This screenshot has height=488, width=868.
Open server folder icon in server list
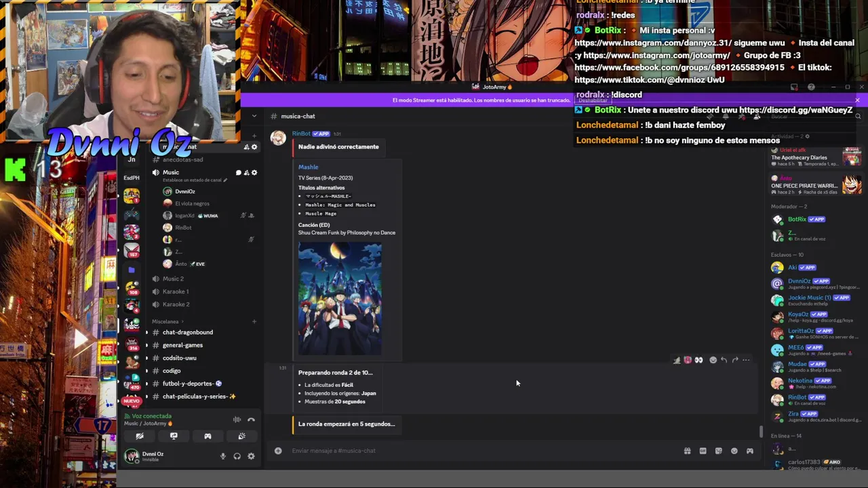[x=132, y=270]
